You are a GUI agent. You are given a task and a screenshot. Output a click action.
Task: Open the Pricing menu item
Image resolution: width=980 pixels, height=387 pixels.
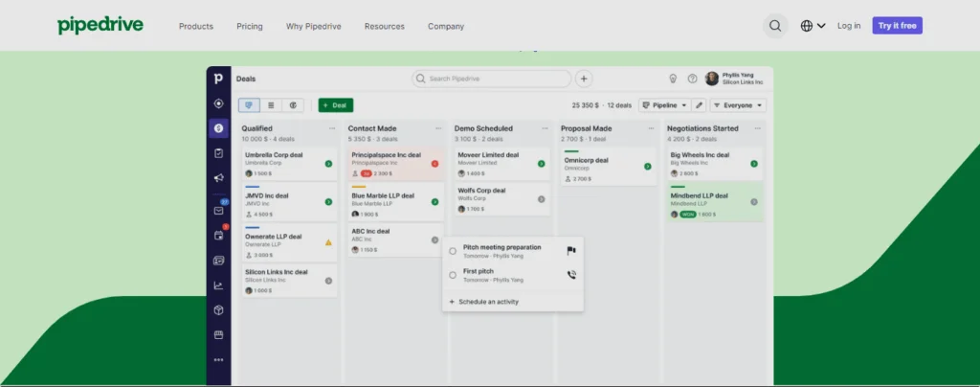(250, 26)
